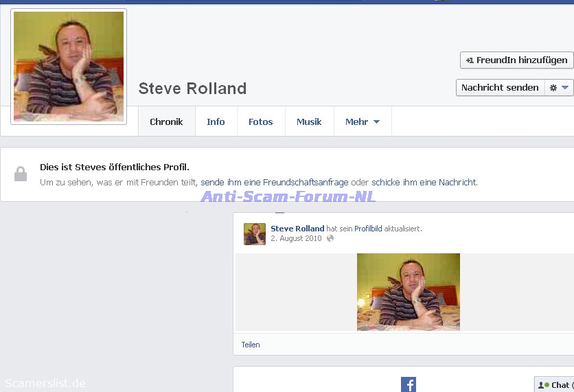
Task: Go to the Fotos tab
Action: pyautogui.click(x=260, y=122)
